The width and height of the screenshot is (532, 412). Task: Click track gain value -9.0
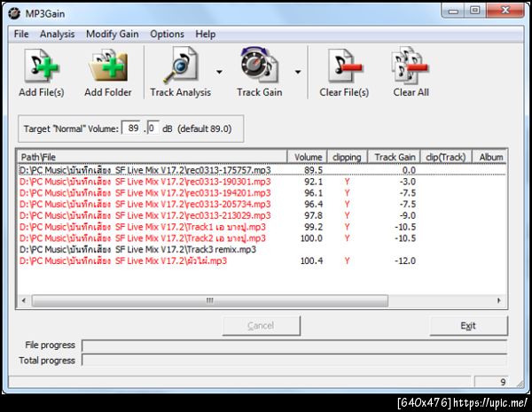pyautogui.click(x=408, y=215)
